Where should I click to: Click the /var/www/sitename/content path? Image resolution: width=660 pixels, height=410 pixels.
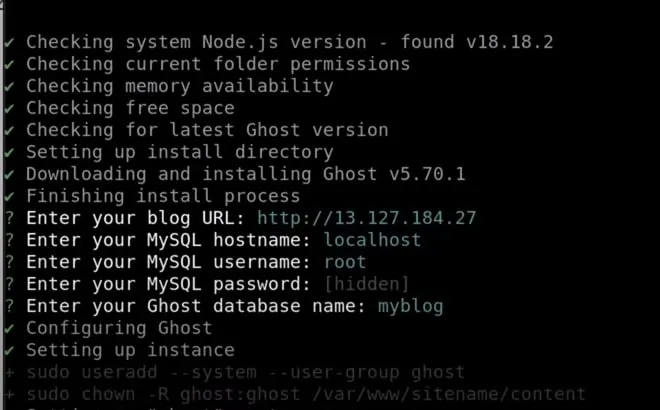(x=449, y=394)
